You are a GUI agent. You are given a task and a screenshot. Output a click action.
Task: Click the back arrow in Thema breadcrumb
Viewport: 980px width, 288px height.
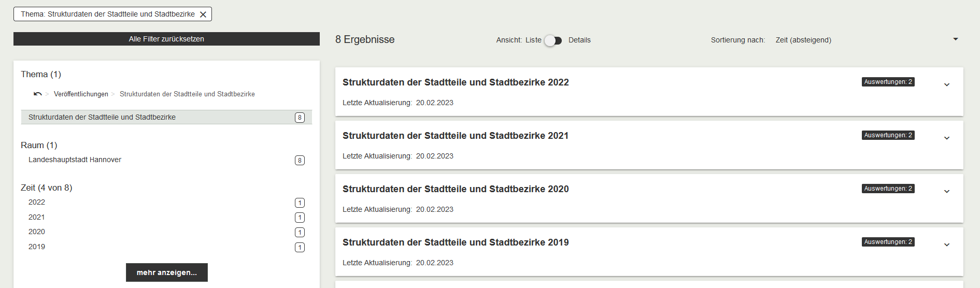click(x=38, y=94)
